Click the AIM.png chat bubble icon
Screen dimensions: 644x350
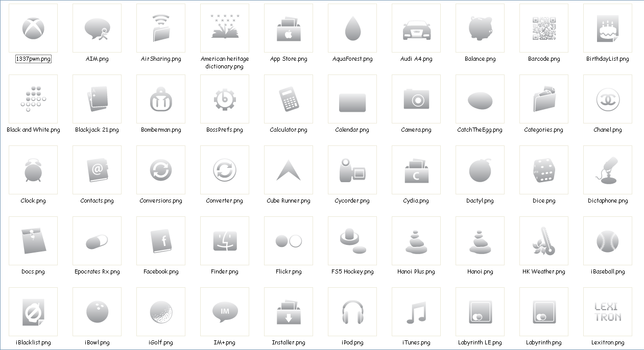point(97,28)
